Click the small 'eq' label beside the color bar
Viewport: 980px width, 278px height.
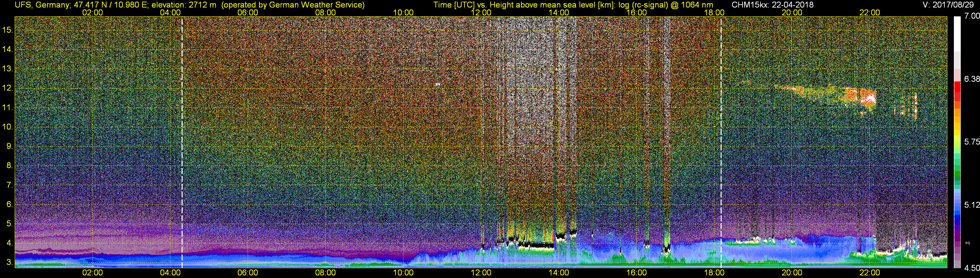click(x=968, y=243)
